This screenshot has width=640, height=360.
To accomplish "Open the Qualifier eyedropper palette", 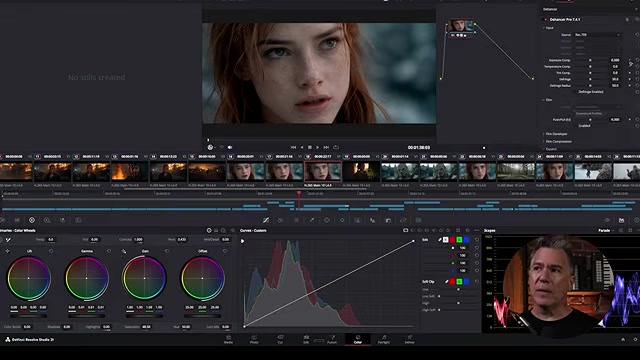I will (x=312, y=220).
